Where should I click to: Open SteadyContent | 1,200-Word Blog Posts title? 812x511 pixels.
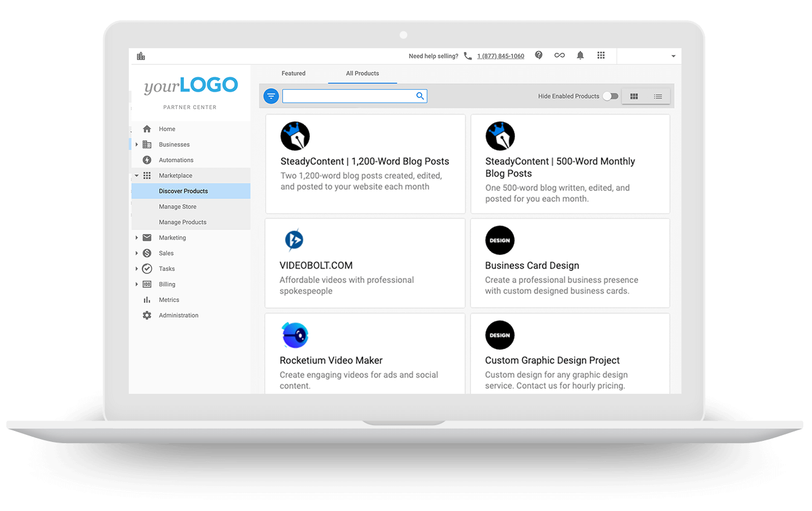click(365, 161)
